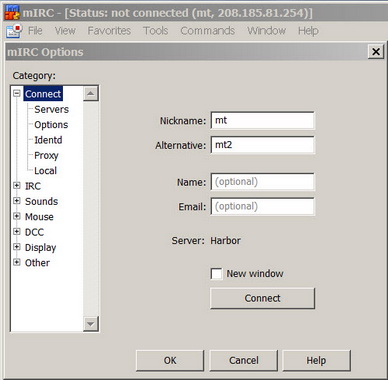
Task: Focus the Name optional field
Action: coord(262,182)
